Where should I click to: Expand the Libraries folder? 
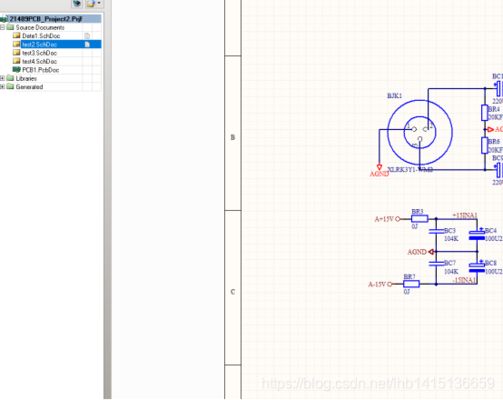coord(2,78)
